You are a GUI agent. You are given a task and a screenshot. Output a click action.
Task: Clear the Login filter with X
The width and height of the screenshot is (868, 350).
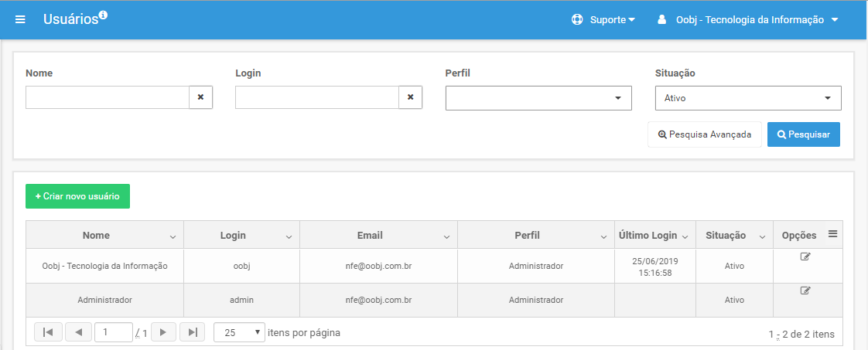411,97
